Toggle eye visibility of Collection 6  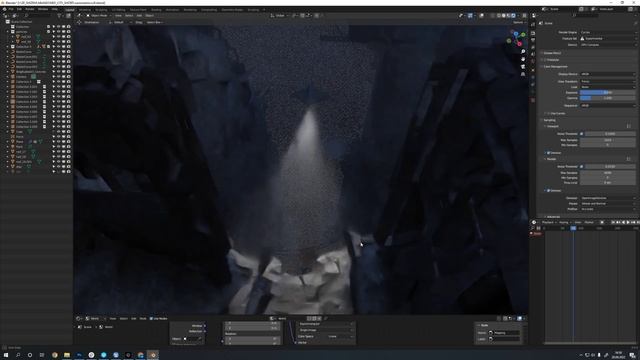click(x=58, y=47)
